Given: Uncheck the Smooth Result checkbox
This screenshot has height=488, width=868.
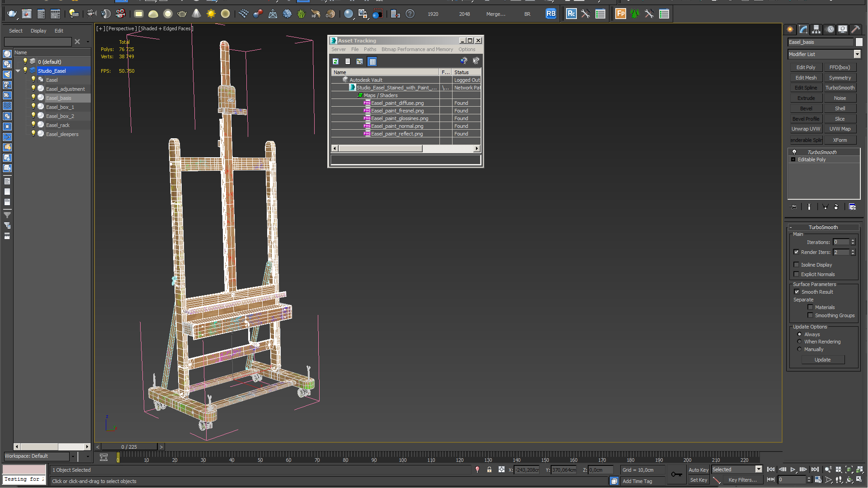Looking at the screenshot, I should (797, 292).
